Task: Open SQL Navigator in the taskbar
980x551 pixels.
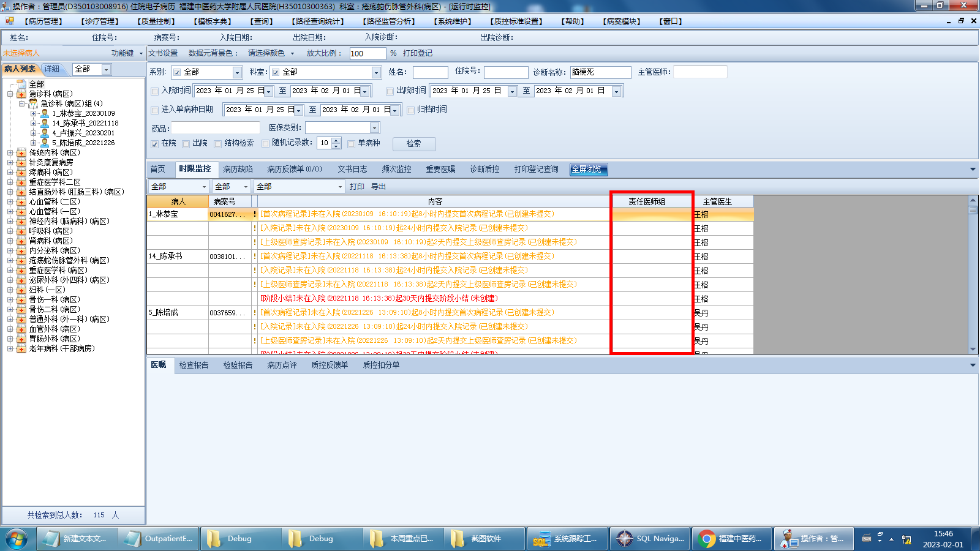Action: pyautogui.click(x=650, y=539)
